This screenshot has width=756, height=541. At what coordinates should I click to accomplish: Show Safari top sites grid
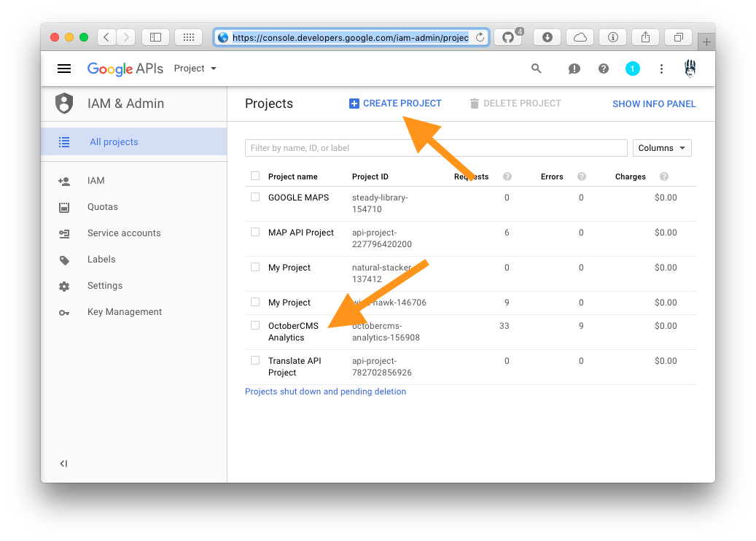click(x=189, y=37)
